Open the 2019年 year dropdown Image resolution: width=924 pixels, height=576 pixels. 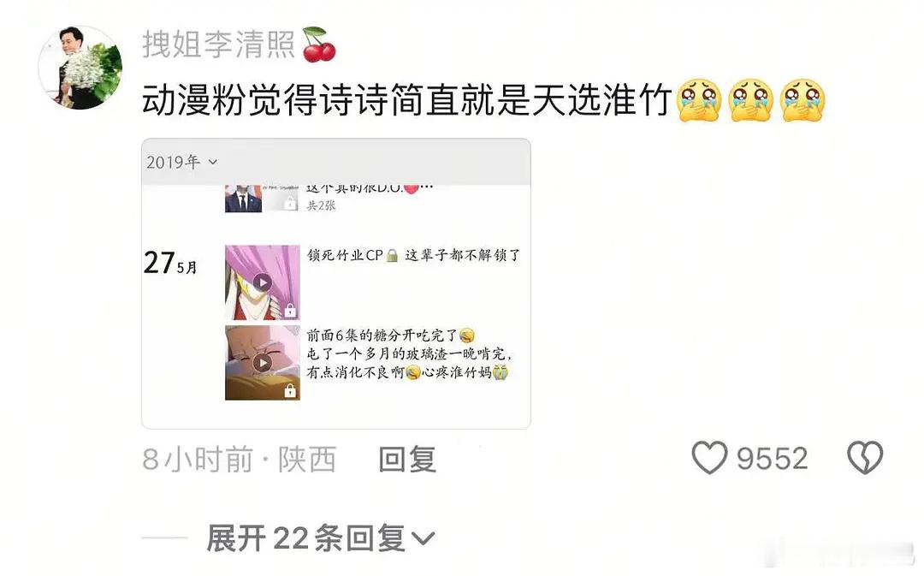181,162
